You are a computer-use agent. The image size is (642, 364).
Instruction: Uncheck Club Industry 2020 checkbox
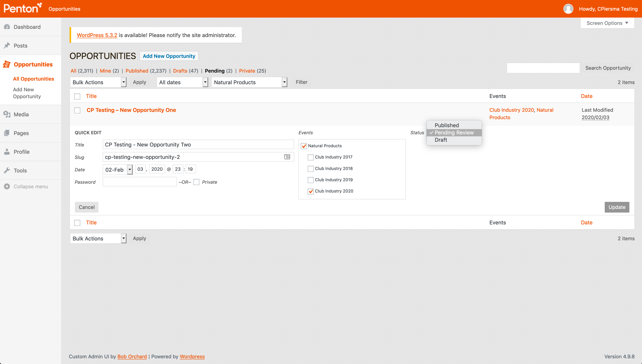[x=310, y=191]
